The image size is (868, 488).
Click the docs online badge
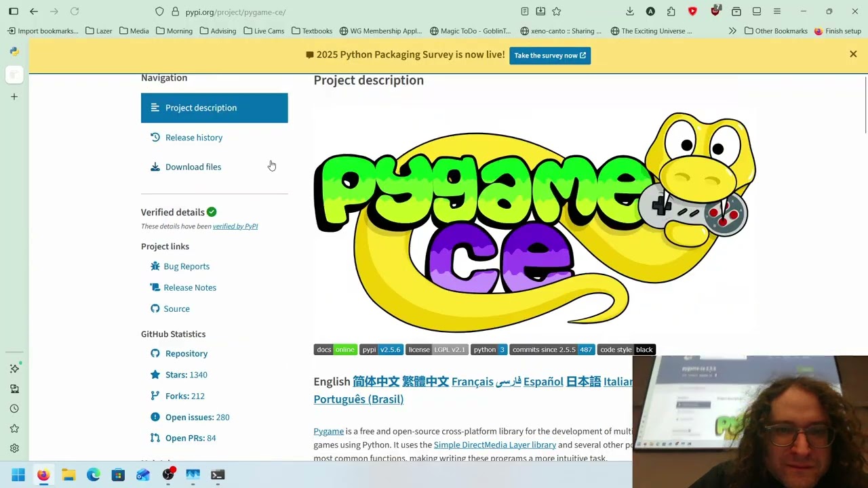coord(335,350)
